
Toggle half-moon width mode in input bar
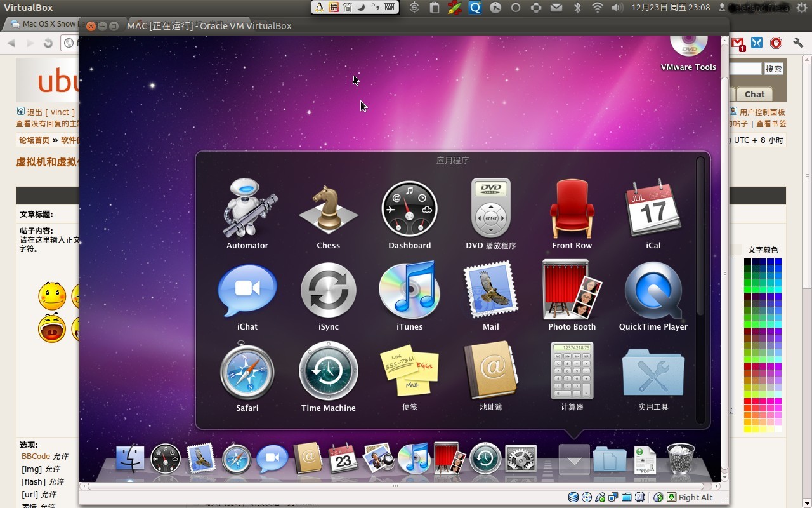pos(362,8)
